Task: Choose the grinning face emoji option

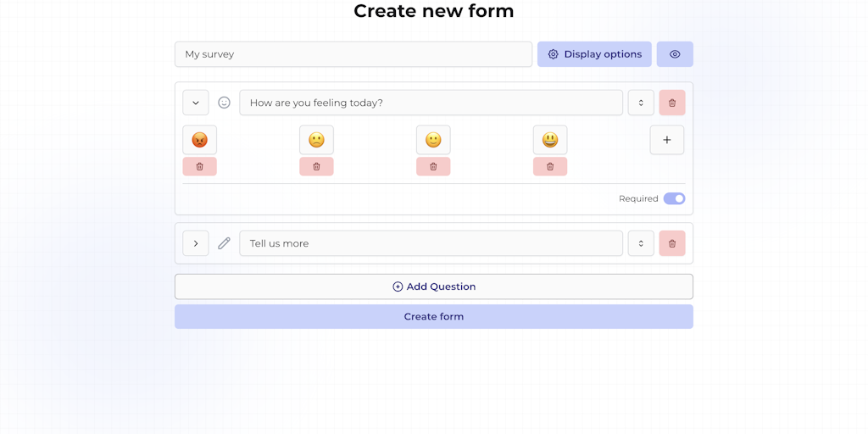Action: pos(550,140)
